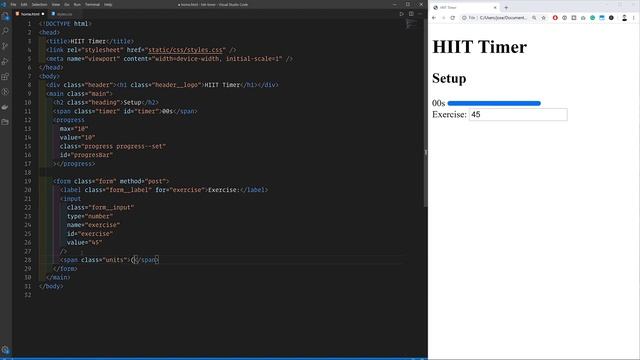The height and width of the screenshot is (360, 640).
Task: Open the editor More Actions ellipsis
Action: point(420,14)
